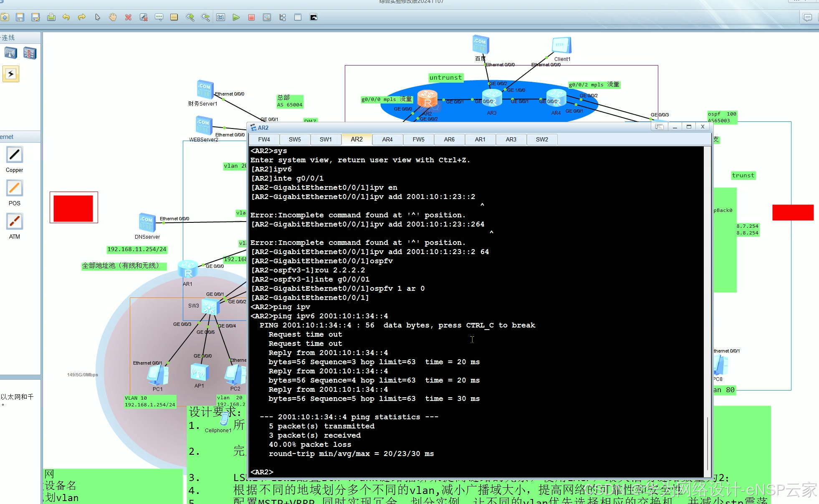Click the Save topology icon

pos(20,17)
